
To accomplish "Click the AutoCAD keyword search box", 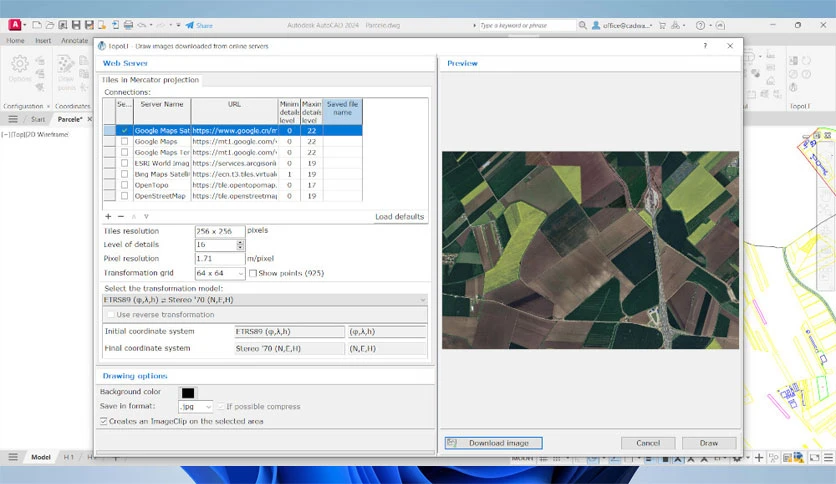I will (x=527, y=25).
